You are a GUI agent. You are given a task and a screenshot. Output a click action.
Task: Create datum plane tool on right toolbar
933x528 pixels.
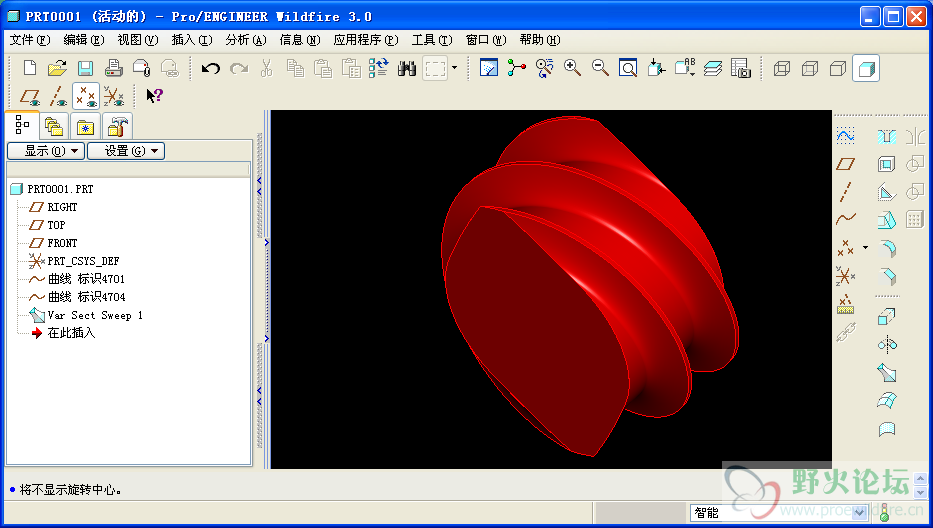(845, 164)
